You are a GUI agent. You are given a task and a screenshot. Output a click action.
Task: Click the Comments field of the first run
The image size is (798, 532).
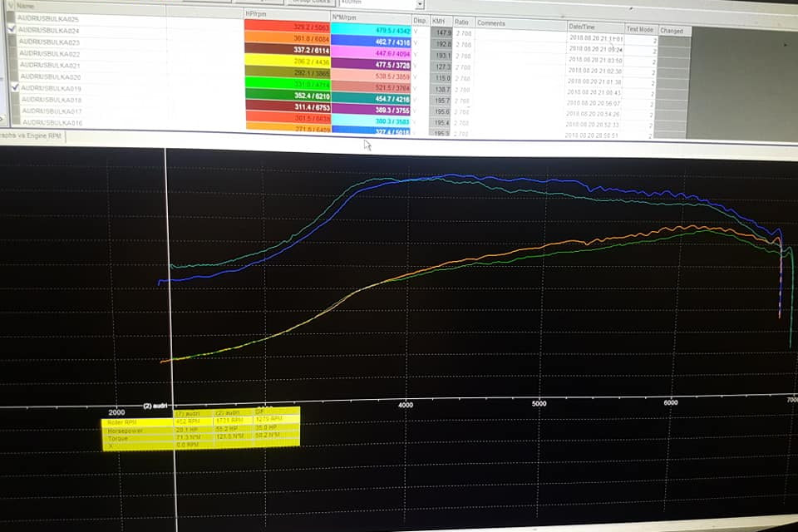click(x=520, y=35)
